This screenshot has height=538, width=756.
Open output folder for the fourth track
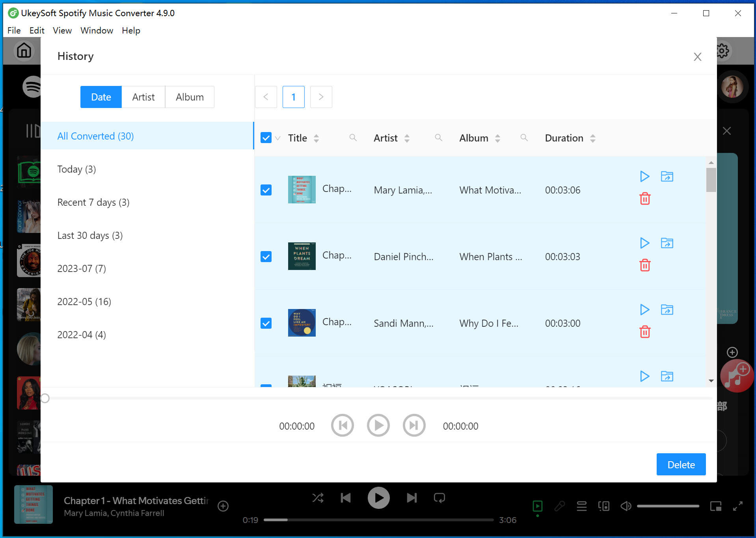667,376
